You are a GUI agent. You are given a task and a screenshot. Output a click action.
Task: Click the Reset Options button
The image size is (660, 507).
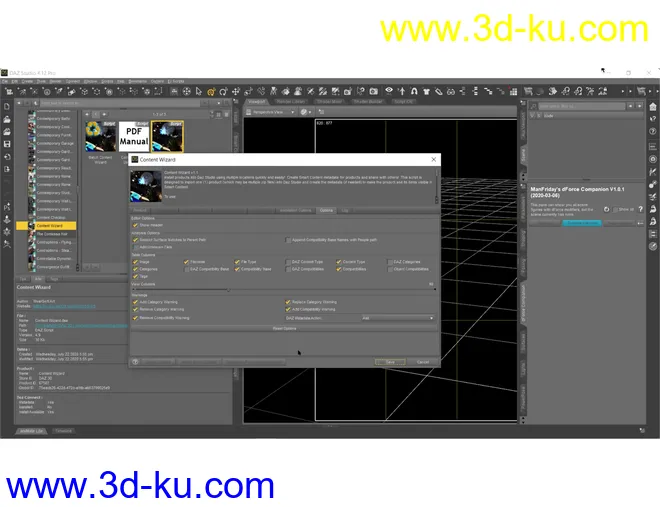click(284, 328)
